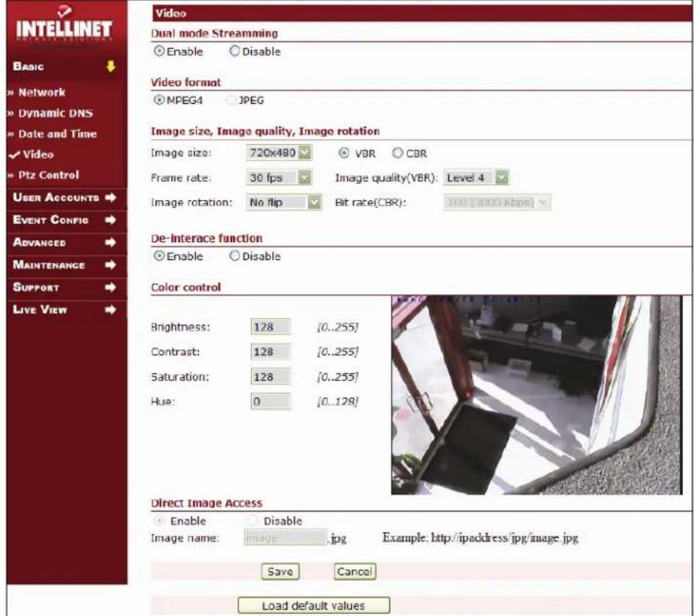Screen dimensions: 694x616
Task: Click Load default values button
Action: [x=314, y=606]
